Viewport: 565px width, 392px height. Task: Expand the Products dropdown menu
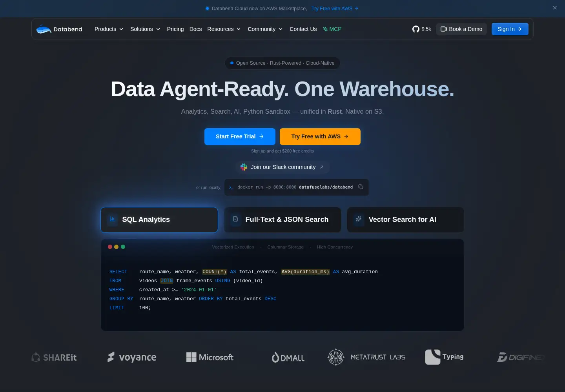[109, 29]
